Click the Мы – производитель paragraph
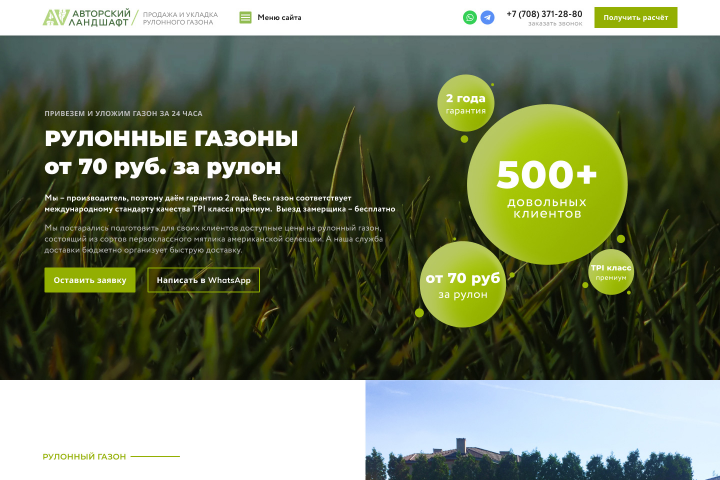Viewport: 720px width, 480px height. pyautogui.click(x=220, y=203)
